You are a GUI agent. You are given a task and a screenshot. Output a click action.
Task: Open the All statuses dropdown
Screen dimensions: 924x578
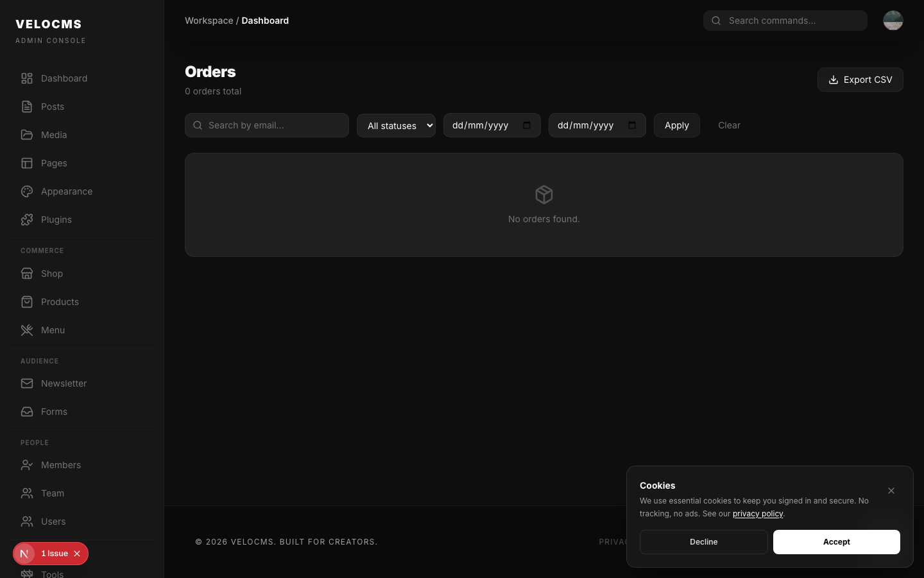tap(396, 125)
